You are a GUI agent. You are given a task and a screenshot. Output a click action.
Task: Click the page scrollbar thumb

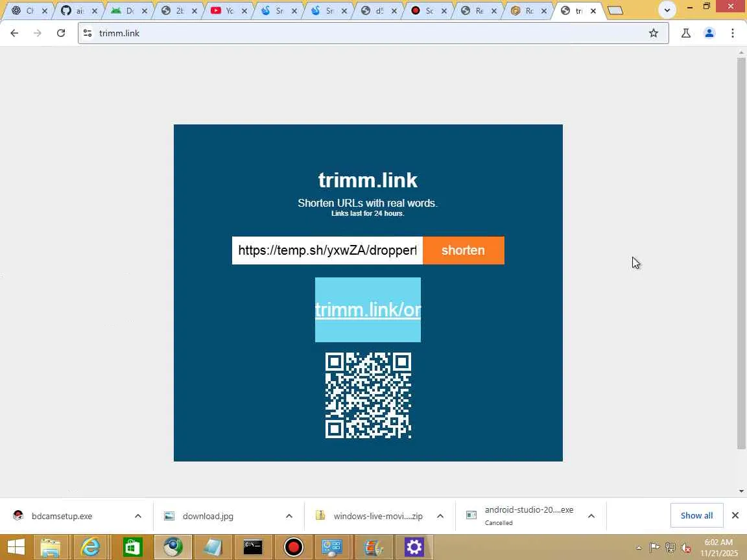(741, 252)
